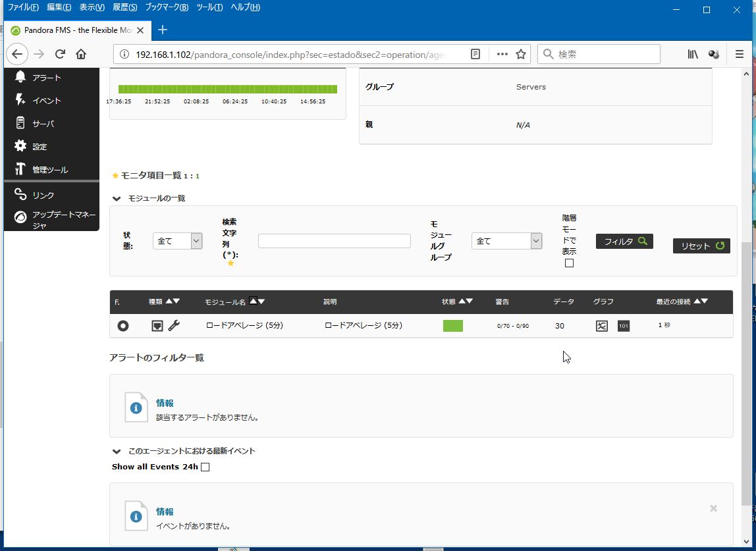
Task: Open the ヘルプ menu
Action: [x=245, y=7]
